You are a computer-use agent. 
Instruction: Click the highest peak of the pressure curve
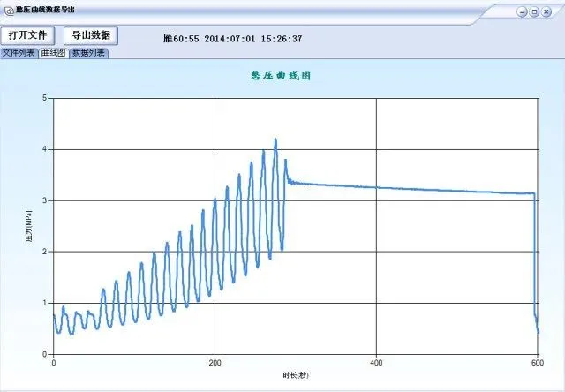click(275, 139)
